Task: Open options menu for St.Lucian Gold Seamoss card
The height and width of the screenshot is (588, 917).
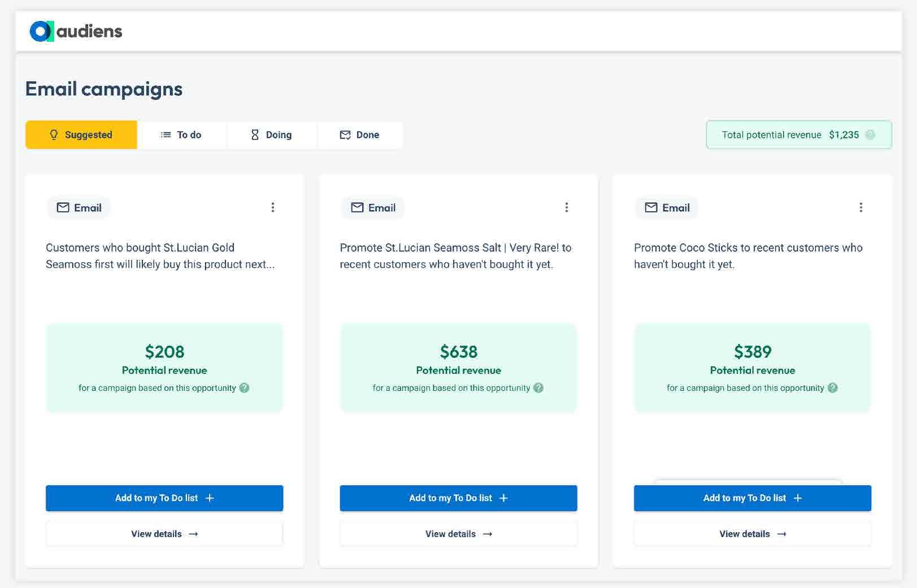Action: [x=273, y=207]
